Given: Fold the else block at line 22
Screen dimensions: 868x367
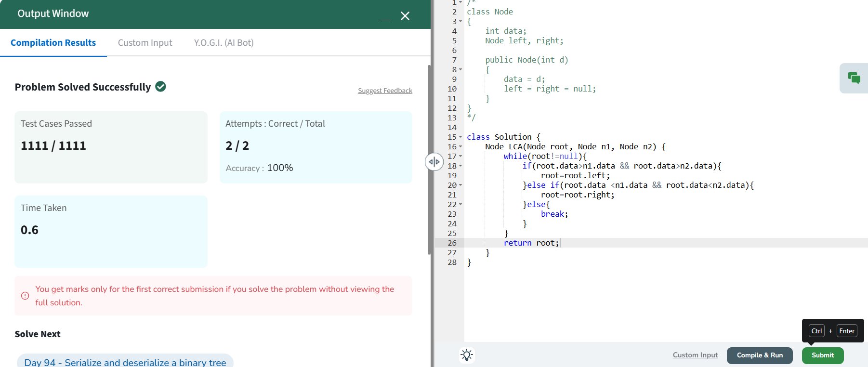Looking at the screenshot, I should pyautogui.click(x=460, y=205).
